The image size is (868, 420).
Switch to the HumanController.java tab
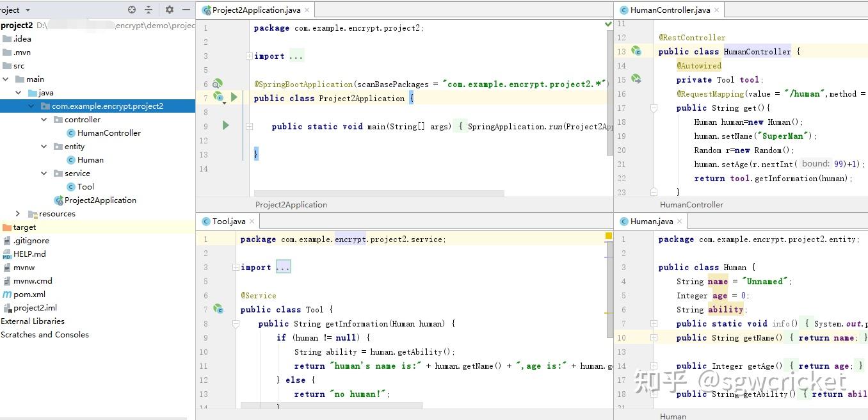pyautogui.click(x=672, y=10)
